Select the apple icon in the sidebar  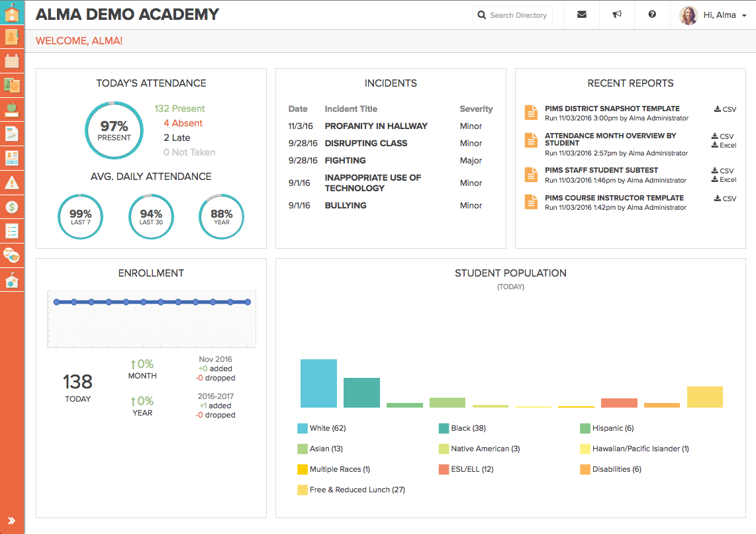click(11, 109)
